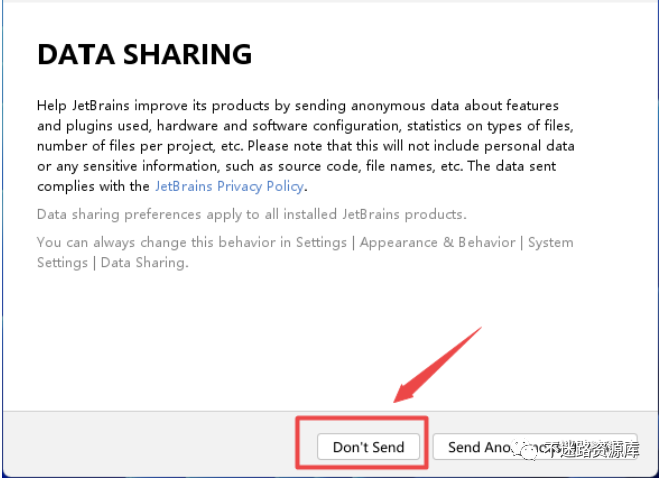Click the 'Data sharing preferences apply' note
The height and width of the screenshot is (480, 661).
252,215
